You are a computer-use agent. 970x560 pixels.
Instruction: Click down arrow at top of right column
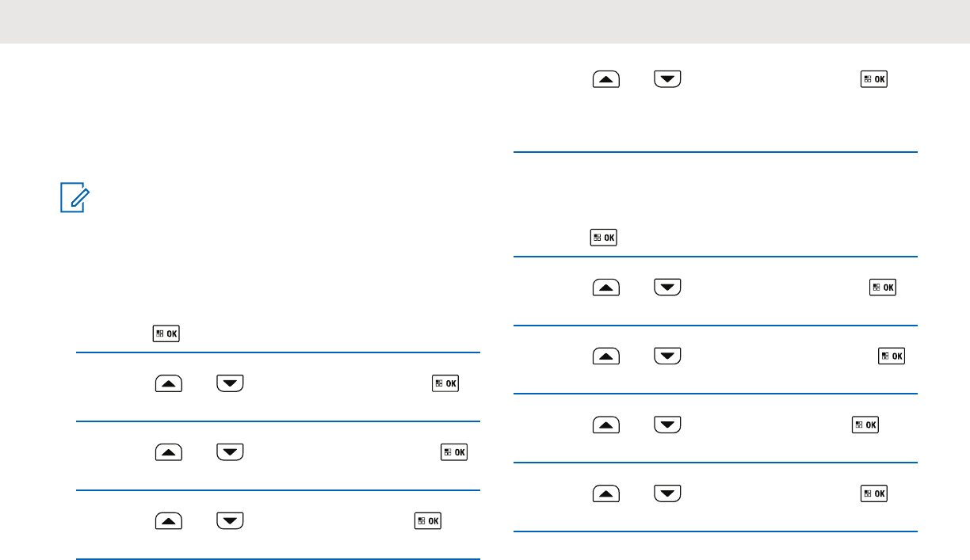669,79
